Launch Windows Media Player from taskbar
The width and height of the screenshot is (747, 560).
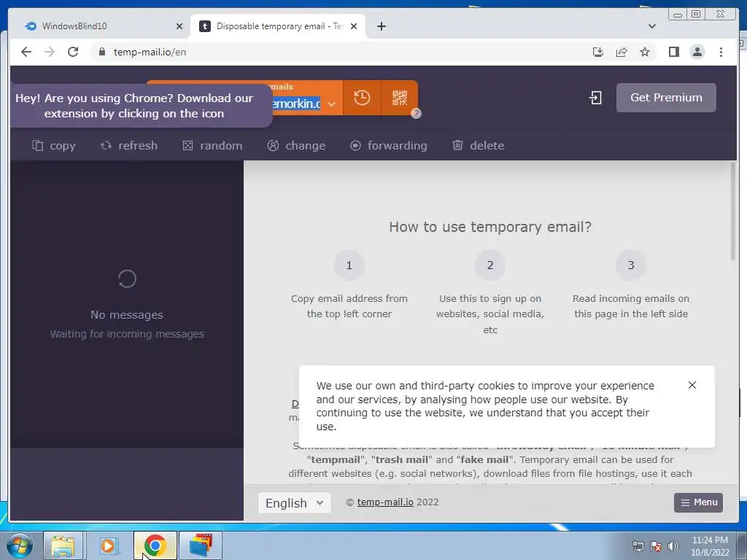click(x=109, y=545)
